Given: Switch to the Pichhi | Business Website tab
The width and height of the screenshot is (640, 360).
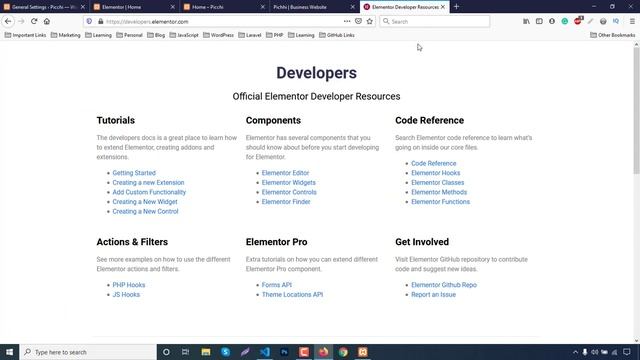Looking at the screenshot, I should point(314,7).
